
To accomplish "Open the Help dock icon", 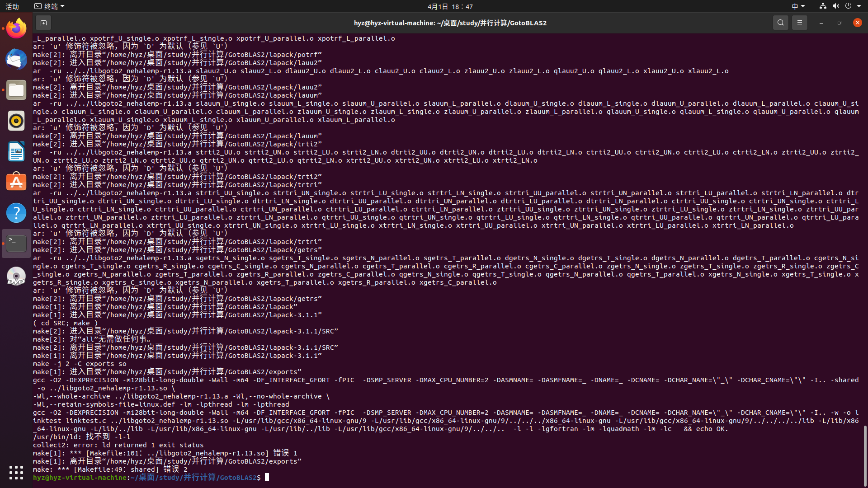I will (x=16, y=213).
